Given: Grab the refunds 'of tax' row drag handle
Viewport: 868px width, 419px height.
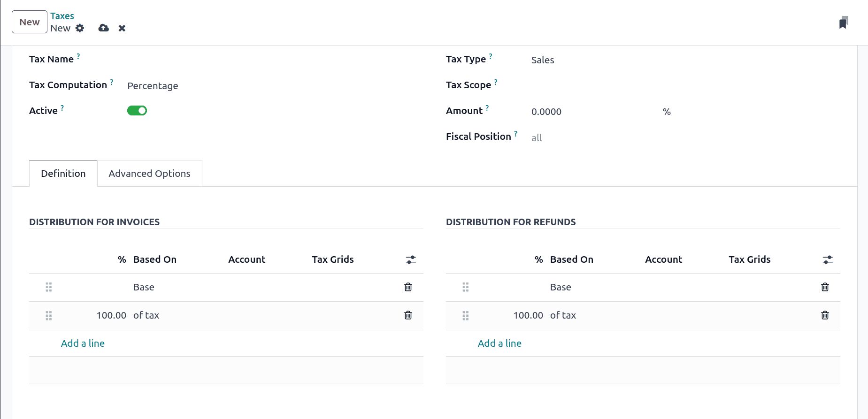Looking at the screenshot, I should point(466,316).
